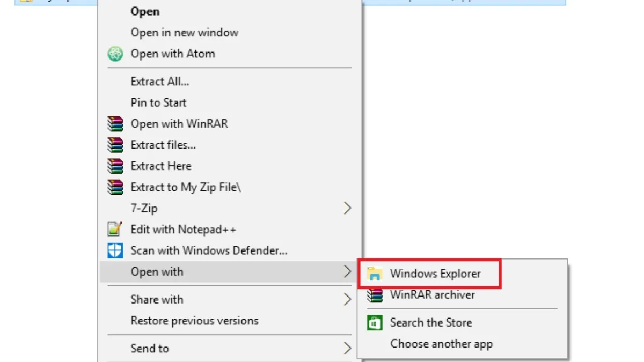
Task: Click the Store bag icon in submenu
Action: [x=374, y=323]
